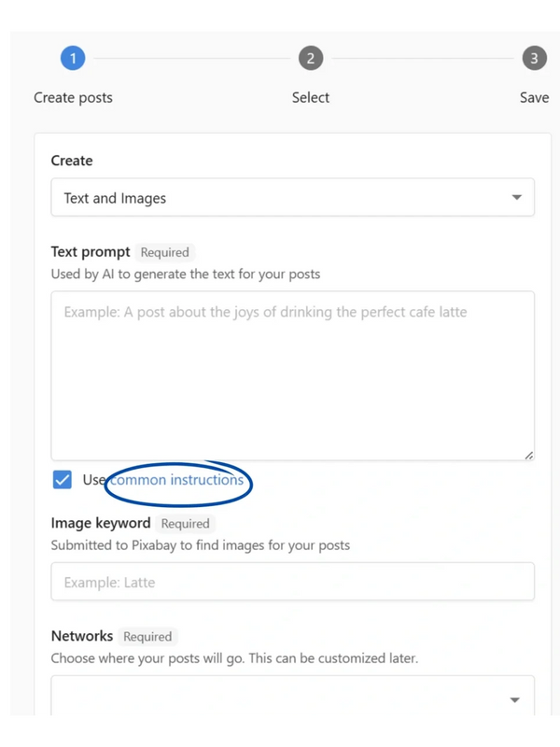Click the Image keyword field label

pyautogui.click(x=101, y=524)
